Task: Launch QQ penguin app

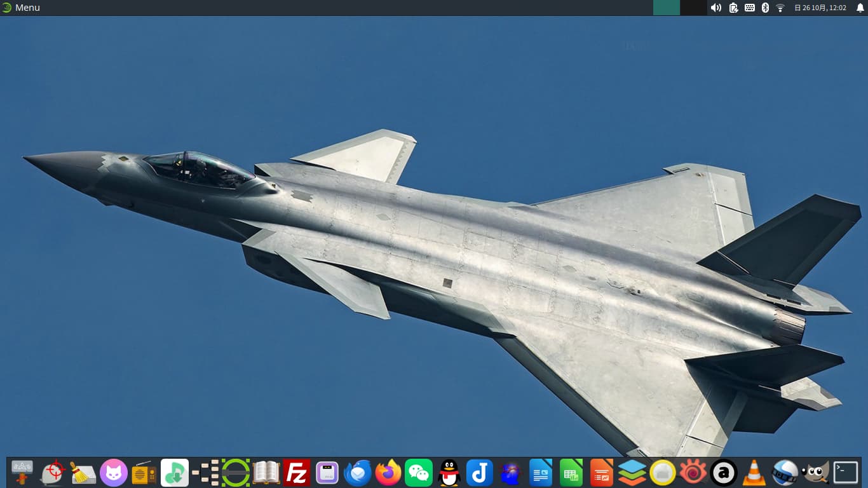Action: coord(449,473)
